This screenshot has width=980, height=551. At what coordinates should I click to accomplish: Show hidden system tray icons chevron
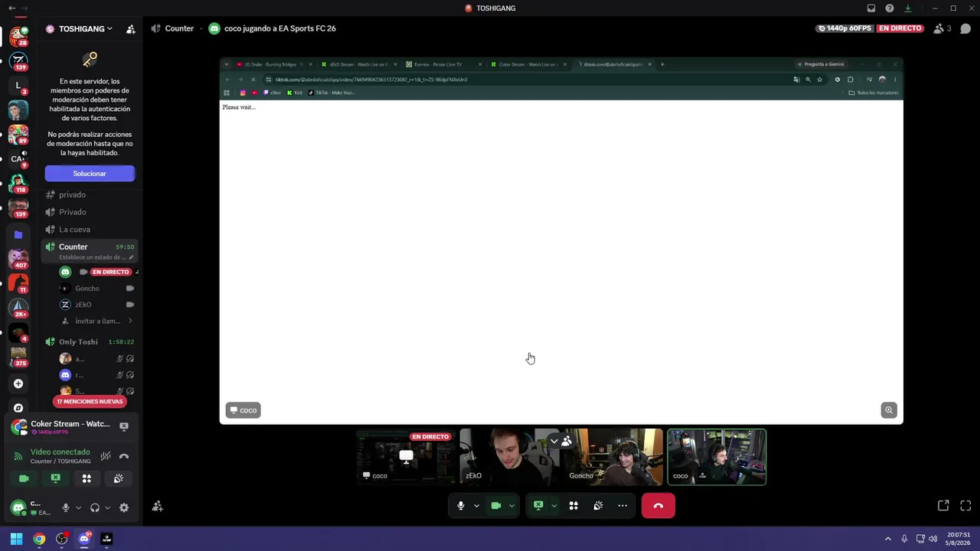[888, 539]
